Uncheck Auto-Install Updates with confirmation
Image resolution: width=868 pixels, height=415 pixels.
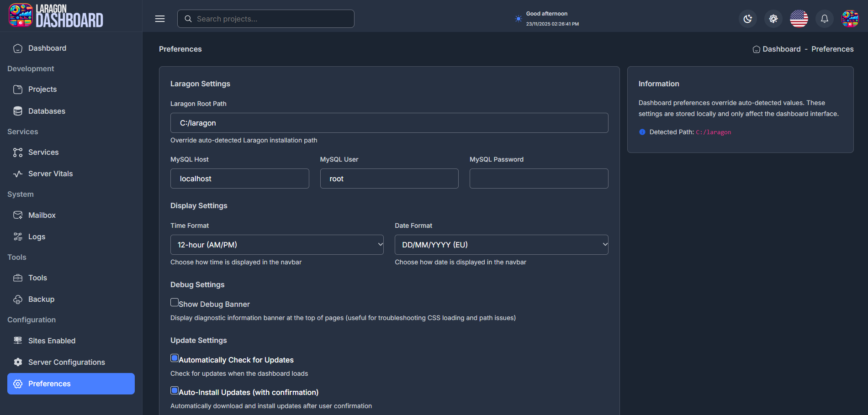click(x=174, y=390)
